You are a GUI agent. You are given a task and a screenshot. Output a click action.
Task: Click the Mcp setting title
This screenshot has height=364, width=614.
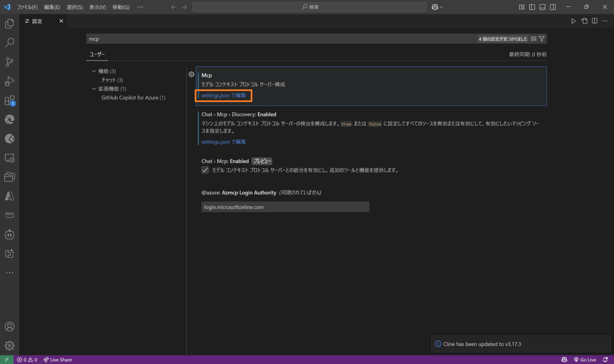tap(207, 75)
